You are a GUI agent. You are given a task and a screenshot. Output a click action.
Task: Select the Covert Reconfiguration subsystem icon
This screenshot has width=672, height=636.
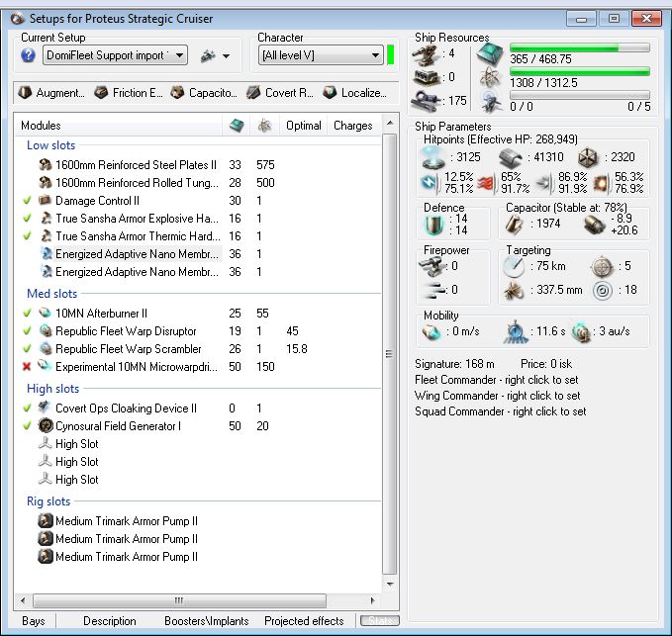coord(253,93)
